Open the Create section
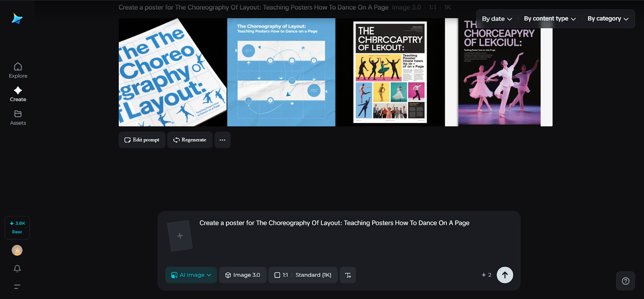The height and width of the screenshot is (299, 644). 18,94
